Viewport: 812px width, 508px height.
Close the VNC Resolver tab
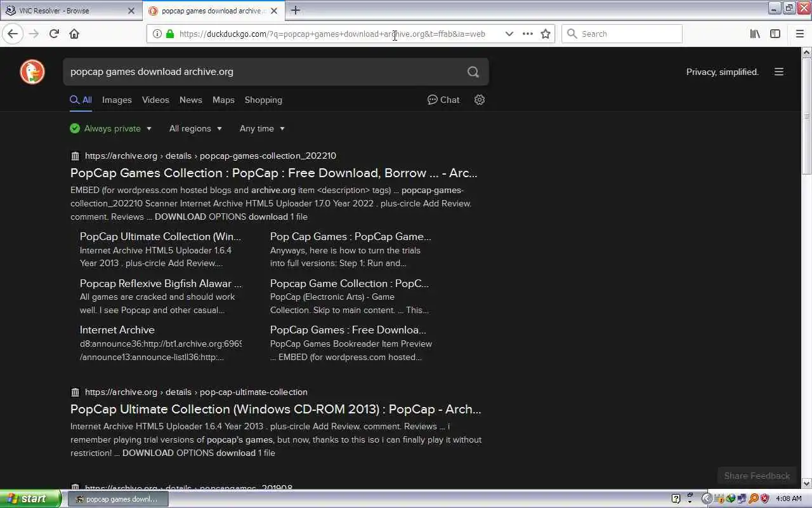[131, 11]
